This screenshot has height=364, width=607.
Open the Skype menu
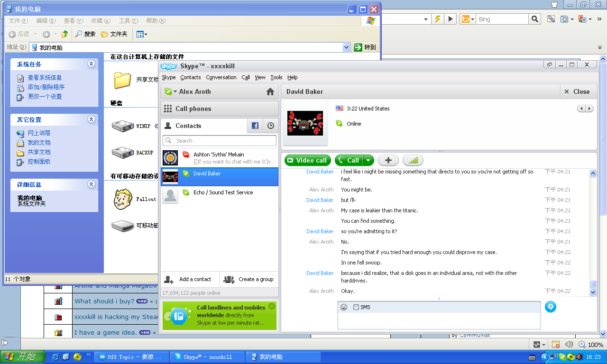(x=168, y=77)
